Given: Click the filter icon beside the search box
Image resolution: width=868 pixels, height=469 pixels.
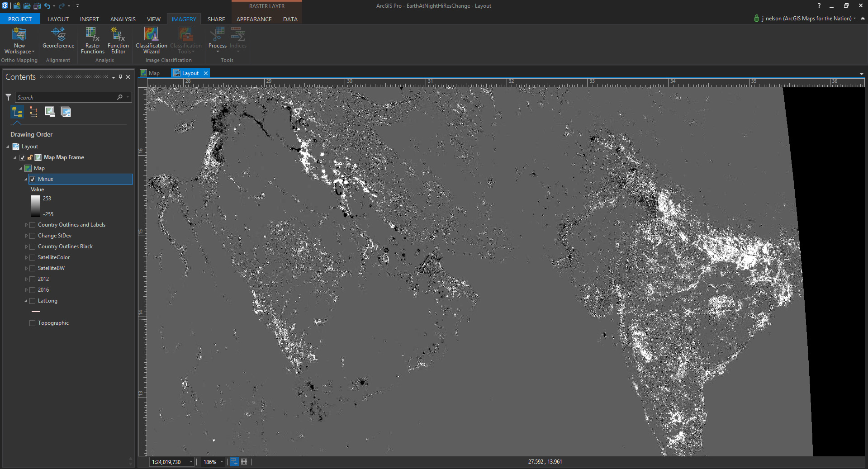Looking at the screenshot, I should (8, 97).
